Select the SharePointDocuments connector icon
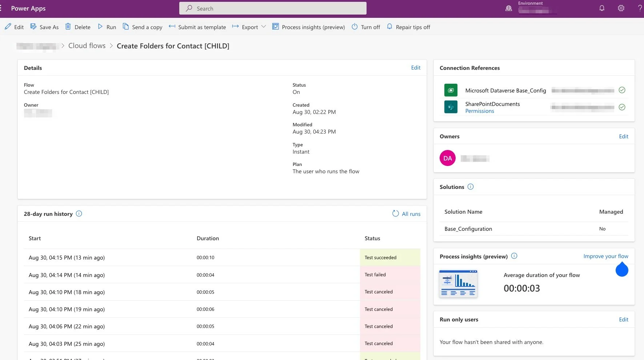The width and height of the screenshot is (644, 360). pos(451,107)
